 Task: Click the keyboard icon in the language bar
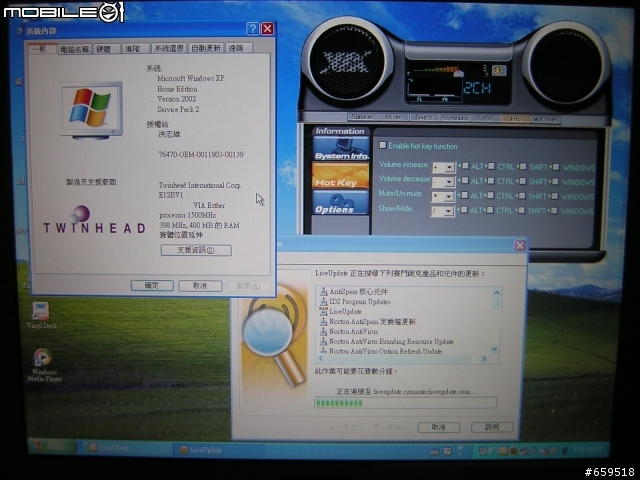435,451
